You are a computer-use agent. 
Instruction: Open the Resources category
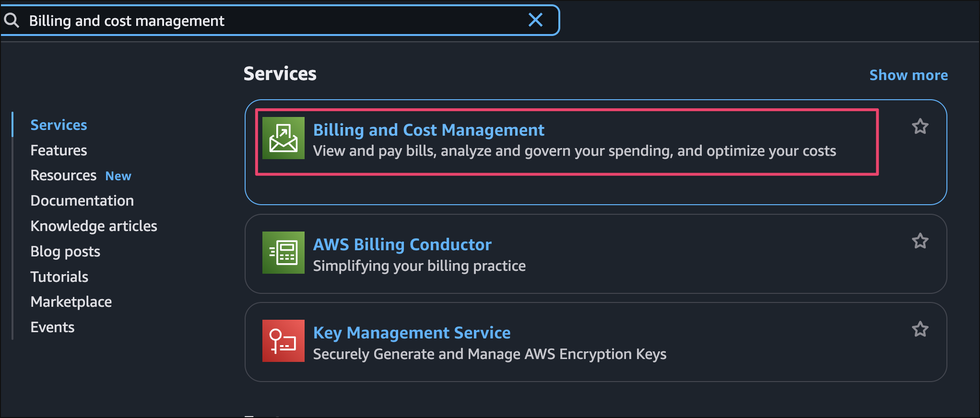pyautogui.click(x=63, y=175)
